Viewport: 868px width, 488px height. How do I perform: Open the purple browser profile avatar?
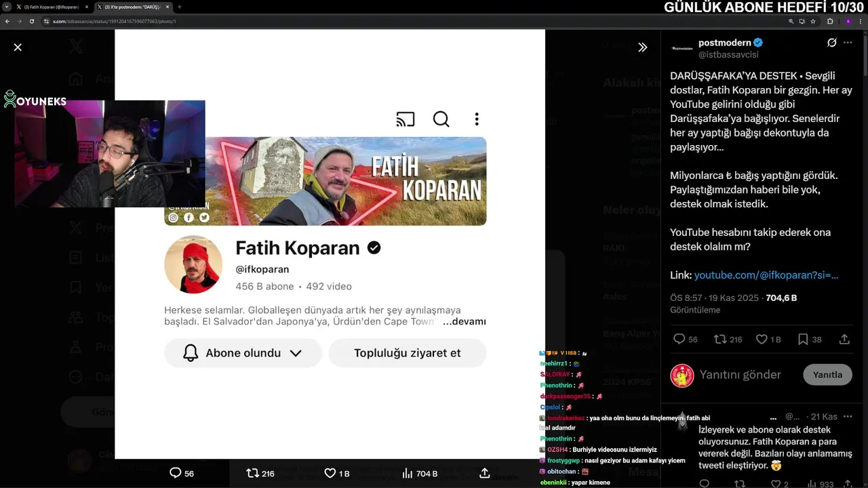848,21
